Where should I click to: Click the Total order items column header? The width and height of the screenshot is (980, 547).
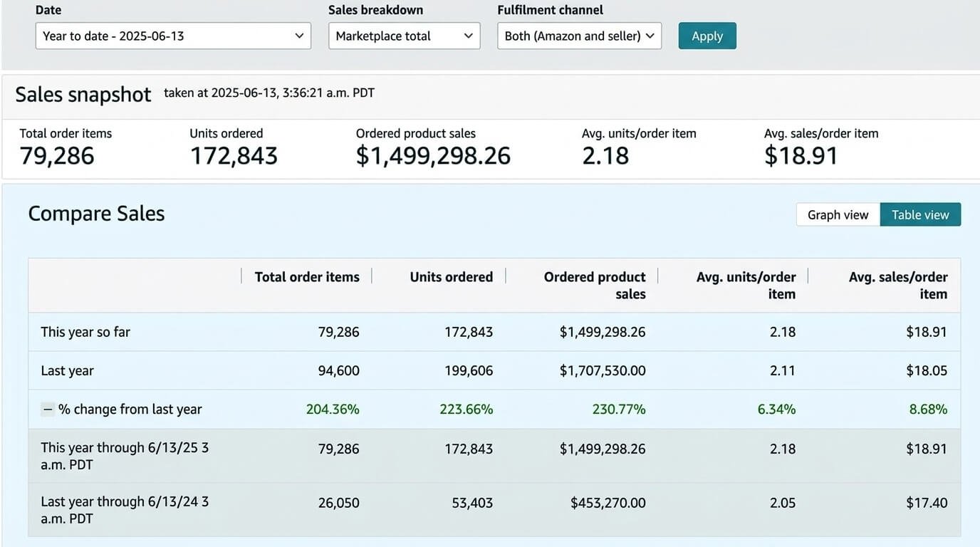[307, 277]
